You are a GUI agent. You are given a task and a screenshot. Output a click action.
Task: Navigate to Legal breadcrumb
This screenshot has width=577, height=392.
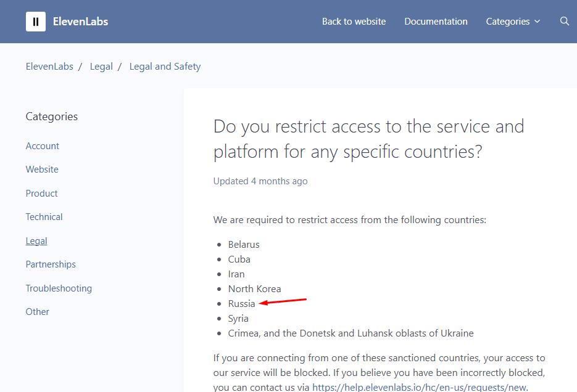coord(101,67)
